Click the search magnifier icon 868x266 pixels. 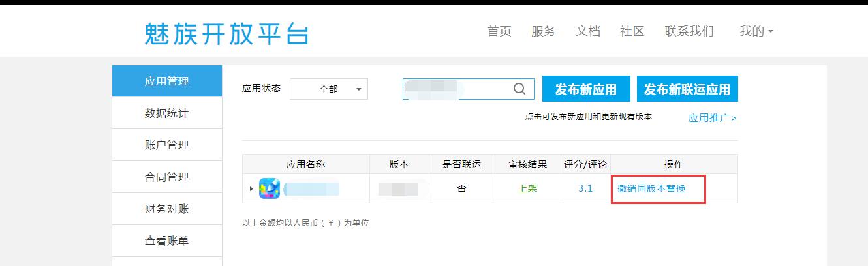point(519,89)
